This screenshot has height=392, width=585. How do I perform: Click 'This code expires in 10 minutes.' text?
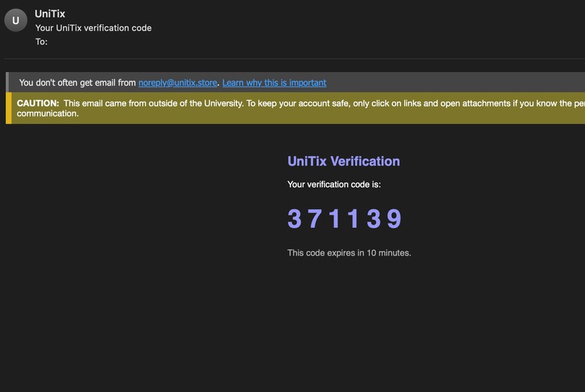point(349,253)
